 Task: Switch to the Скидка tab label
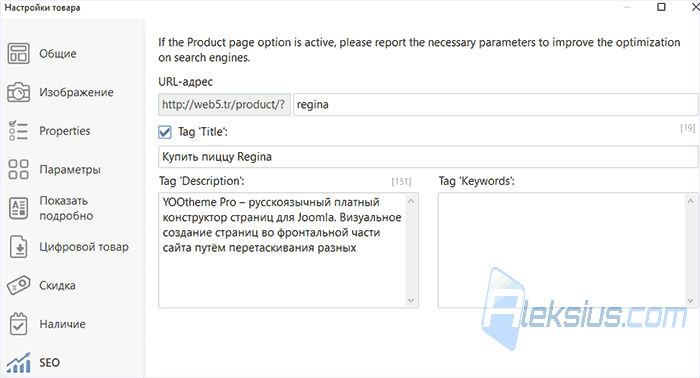pos(57,286)
